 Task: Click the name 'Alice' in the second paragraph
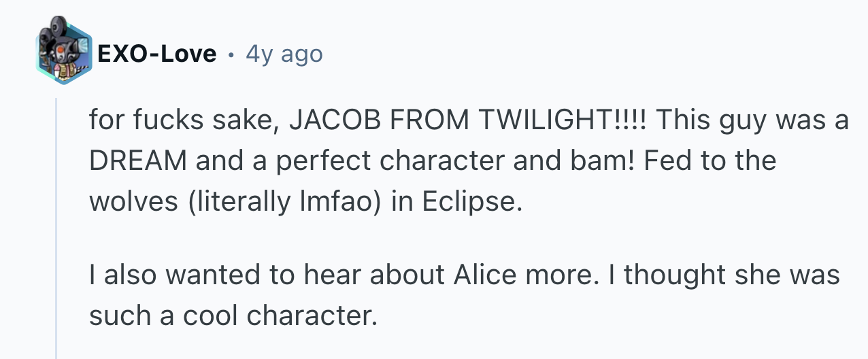(483, 275)
